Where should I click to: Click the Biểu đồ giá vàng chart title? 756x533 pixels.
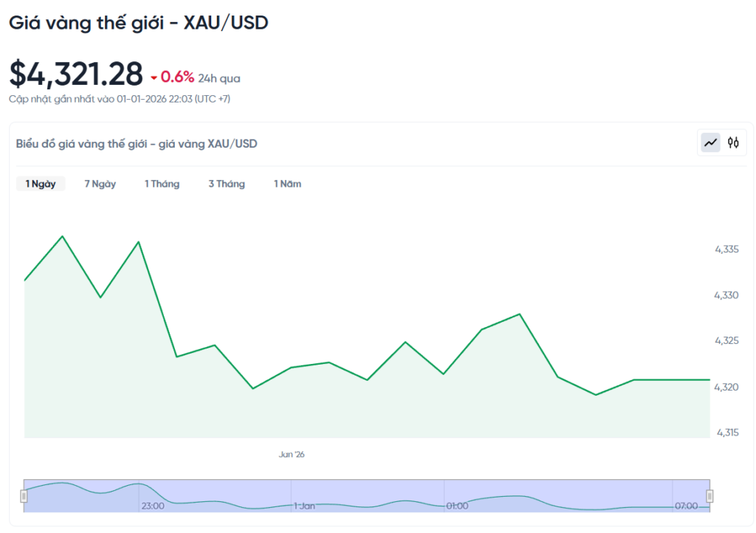[x=137, y=143]
